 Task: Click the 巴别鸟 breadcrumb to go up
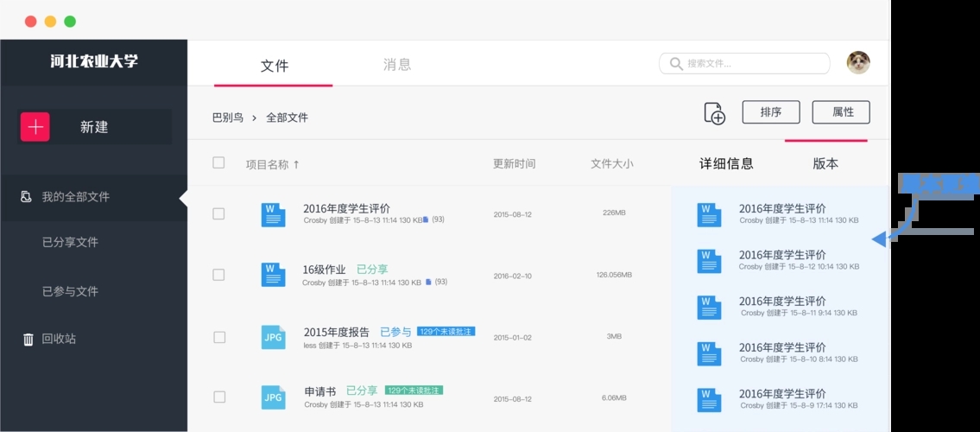click(x=228, y=118)
